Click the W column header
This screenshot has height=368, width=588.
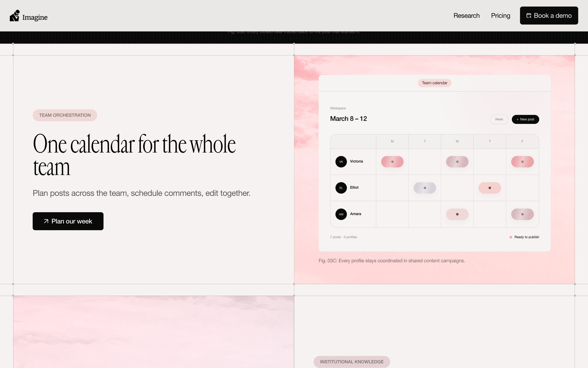pyautogui.click(x=457, y=141)
